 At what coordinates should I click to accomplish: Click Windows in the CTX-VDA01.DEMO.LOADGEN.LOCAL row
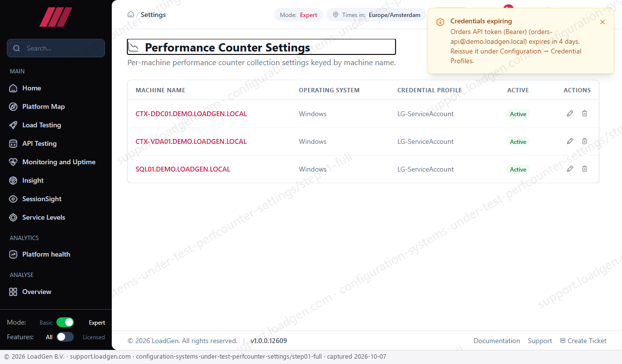(x=312, y=141)
